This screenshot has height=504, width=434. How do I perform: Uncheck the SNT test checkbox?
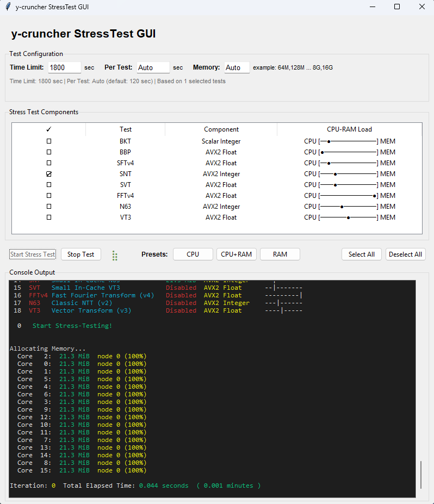coord(49,174)
